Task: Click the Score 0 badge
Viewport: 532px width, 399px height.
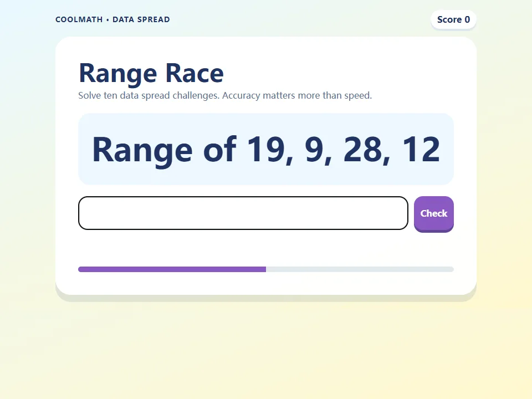Action: point(453,20)
